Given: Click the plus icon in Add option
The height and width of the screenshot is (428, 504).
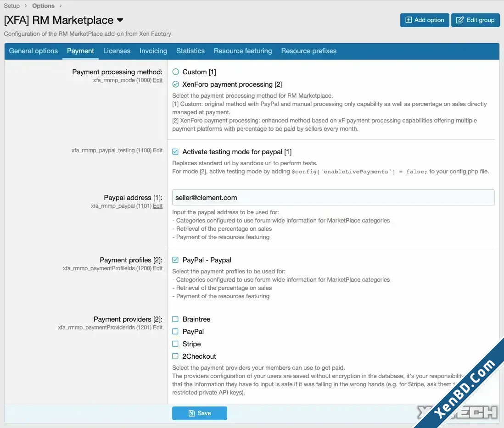Looking at the screenshot, I should 408,20.
